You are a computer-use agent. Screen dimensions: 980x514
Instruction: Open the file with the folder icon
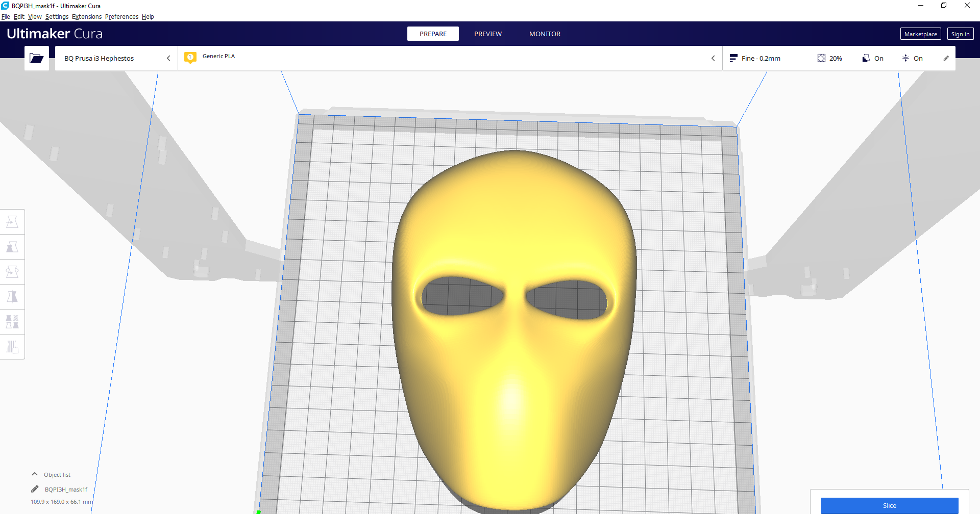[x=36, y=58]
